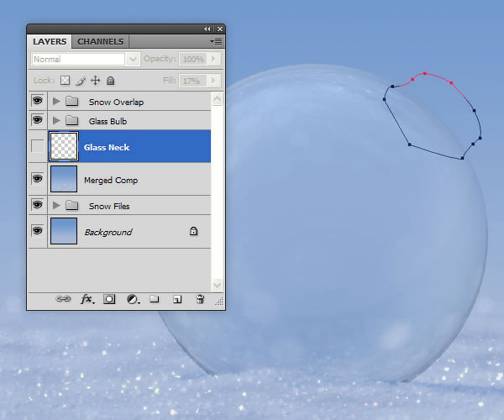Lock image pixels brush icon

[81, 81]
